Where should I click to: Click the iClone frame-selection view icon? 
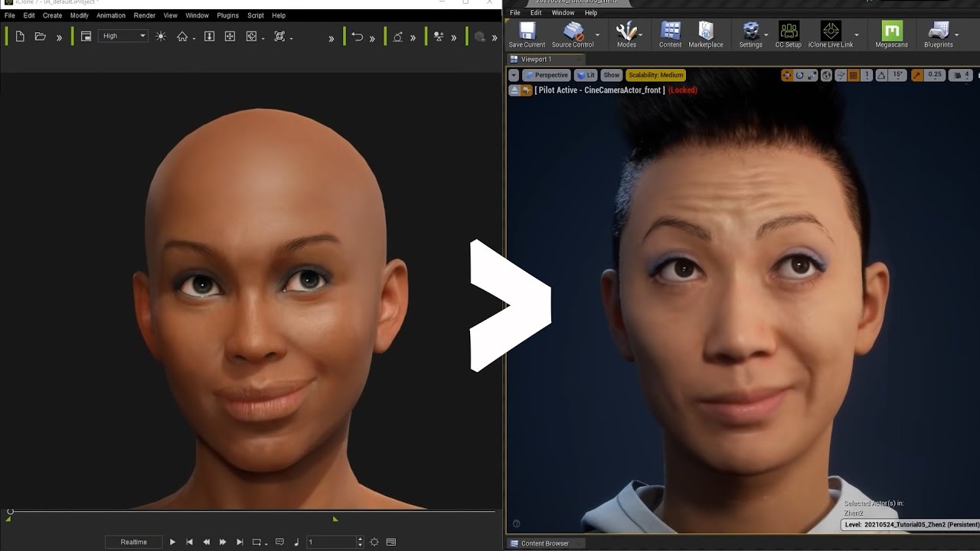pos(279,37)
